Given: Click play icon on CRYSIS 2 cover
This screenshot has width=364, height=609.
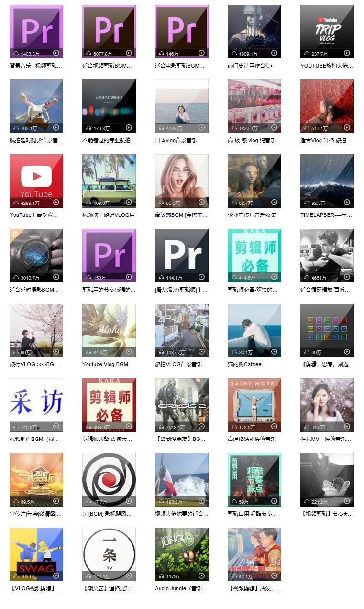Looking at the screenshot, I should point(202,427).
